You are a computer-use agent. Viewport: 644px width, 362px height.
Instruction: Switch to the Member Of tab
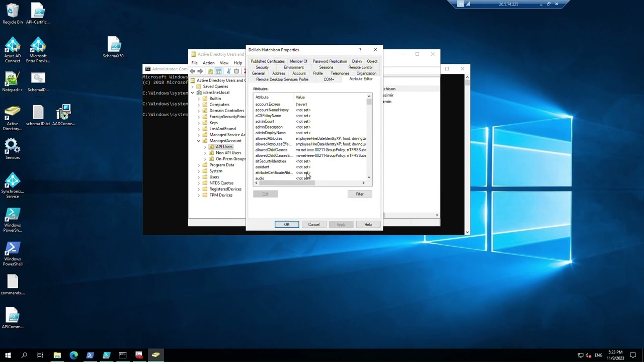pyautogui.click(x=298, y=61)
